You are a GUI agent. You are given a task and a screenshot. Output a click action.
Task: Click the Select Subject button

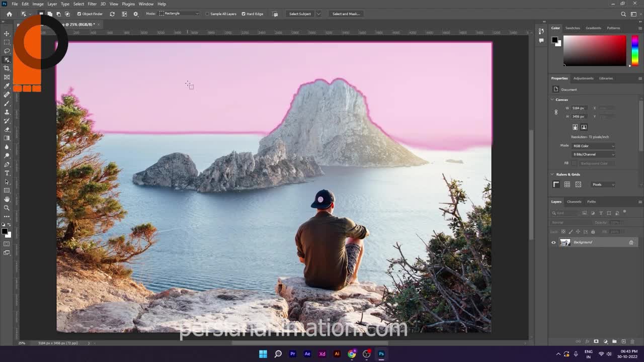(x=300, y=14)
